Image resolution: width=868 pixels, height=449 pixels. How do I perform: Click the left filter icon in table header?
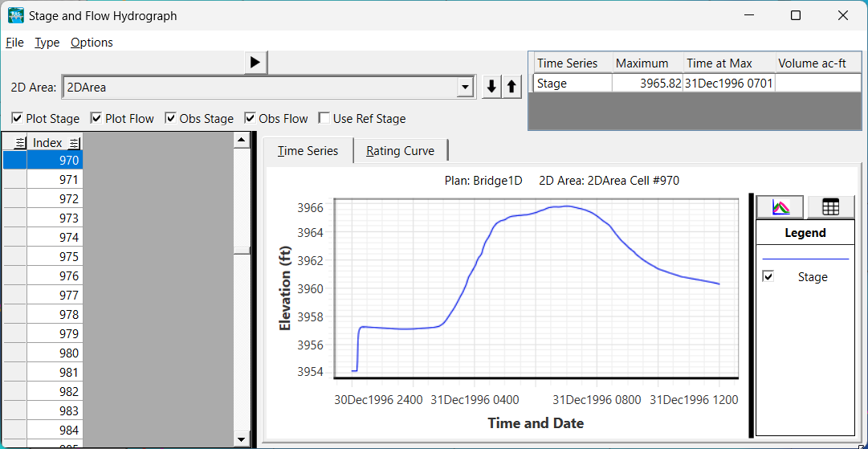(14, 143)
